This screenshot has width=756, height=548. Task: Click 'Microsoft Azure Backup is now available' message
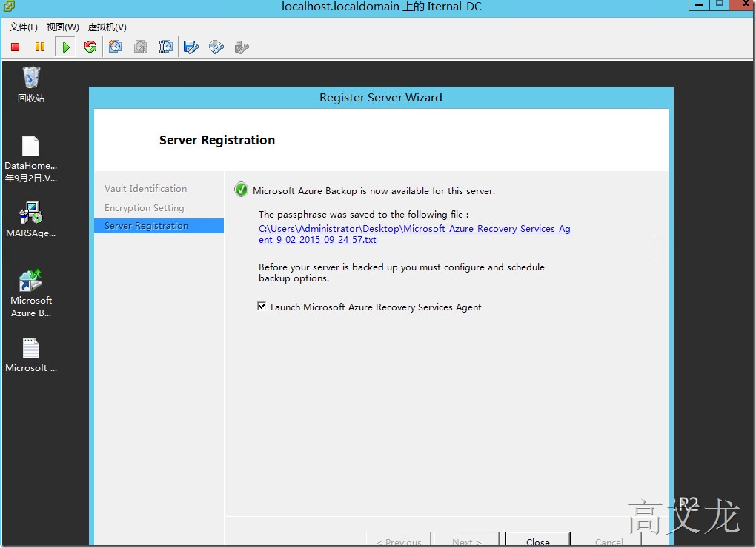click(x=374, y=191)
